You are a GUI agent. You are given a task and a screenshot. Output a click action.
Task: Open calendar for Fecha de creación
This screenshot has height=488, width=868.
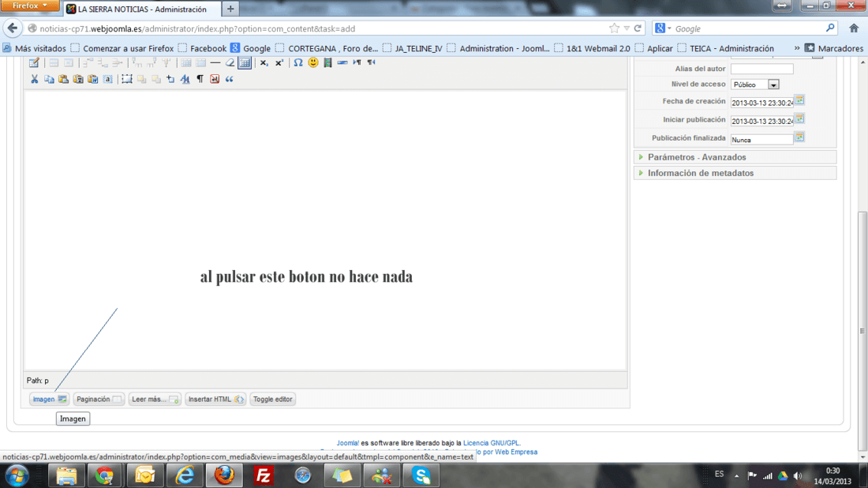(799, 100)
